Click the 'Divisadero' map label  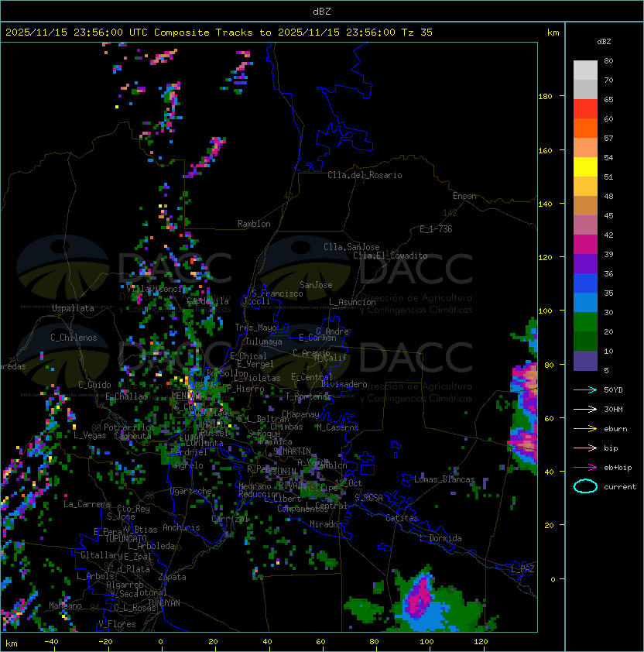(x=344, y=384)
